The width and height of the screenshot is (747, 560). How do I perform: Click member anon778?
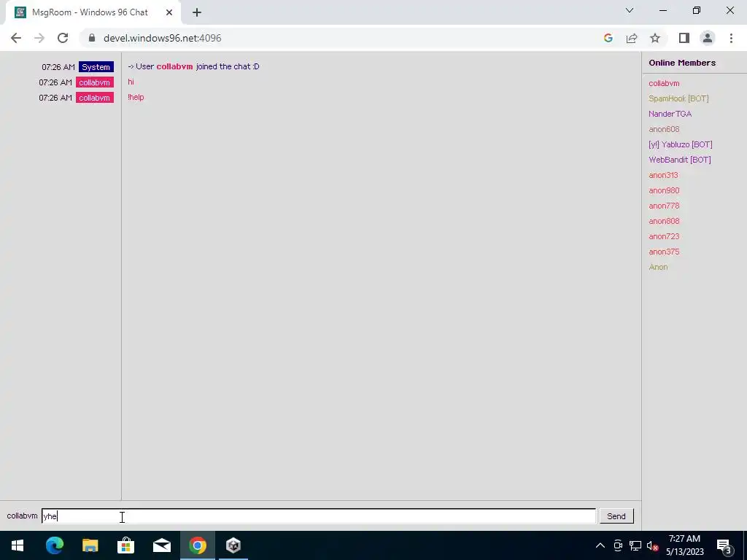coord(664,206)
